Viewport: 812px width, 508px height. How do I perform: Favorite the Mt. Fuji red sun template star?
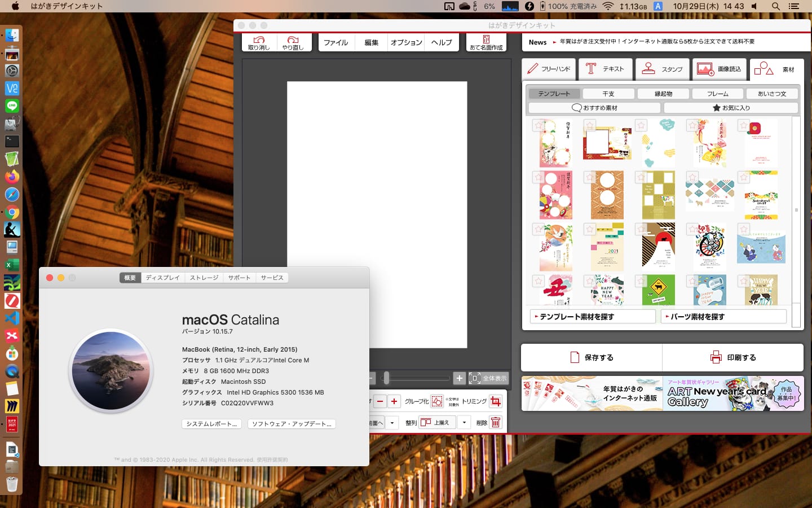641,229
